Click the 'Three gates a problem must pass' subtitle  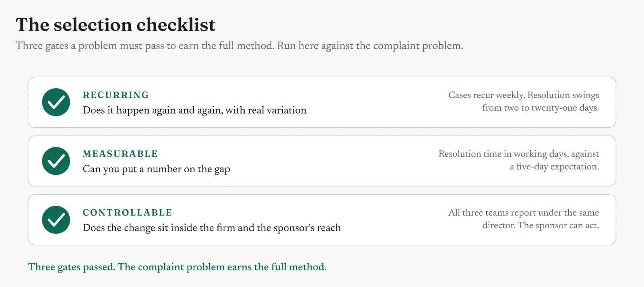(x=239, y=45)
